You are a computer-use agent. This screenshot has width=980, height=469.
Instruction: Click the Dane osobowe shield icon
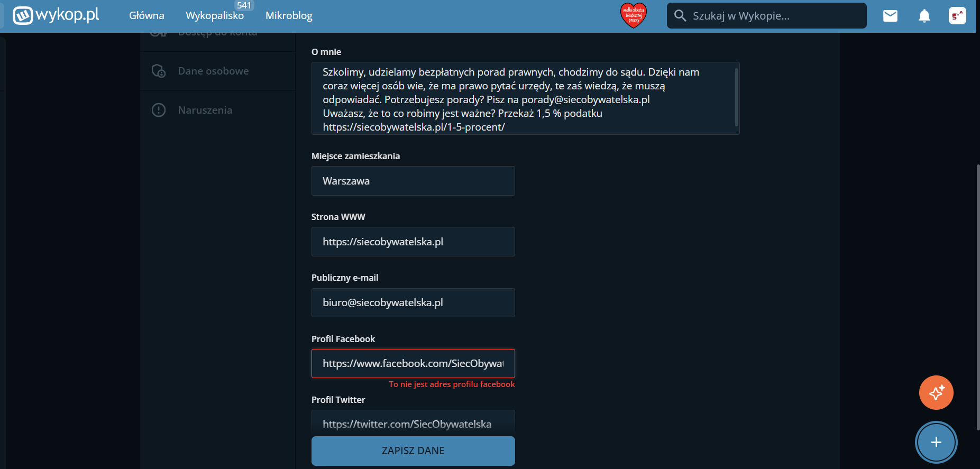pyautogui.click(x=159, y=71)
